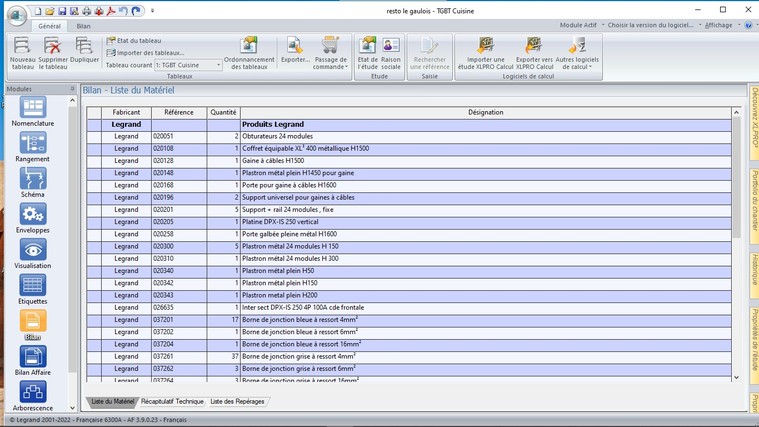Click Importer des tableaux button
Image resolution: width=759 pixels, height=427 pixels.
(x=149, y=53)
